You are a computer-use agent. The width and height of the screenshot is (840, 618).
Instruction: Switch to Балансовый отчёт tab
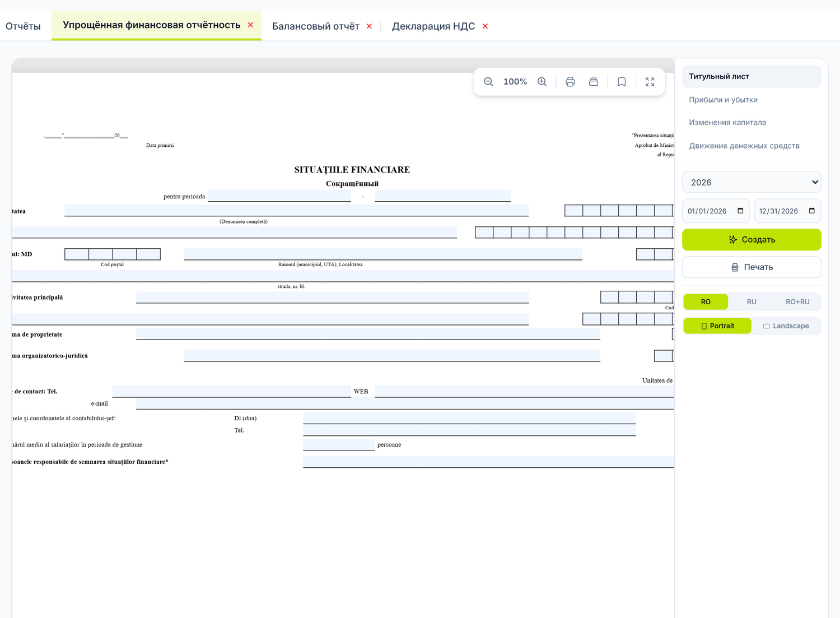[x=316, y=26]
